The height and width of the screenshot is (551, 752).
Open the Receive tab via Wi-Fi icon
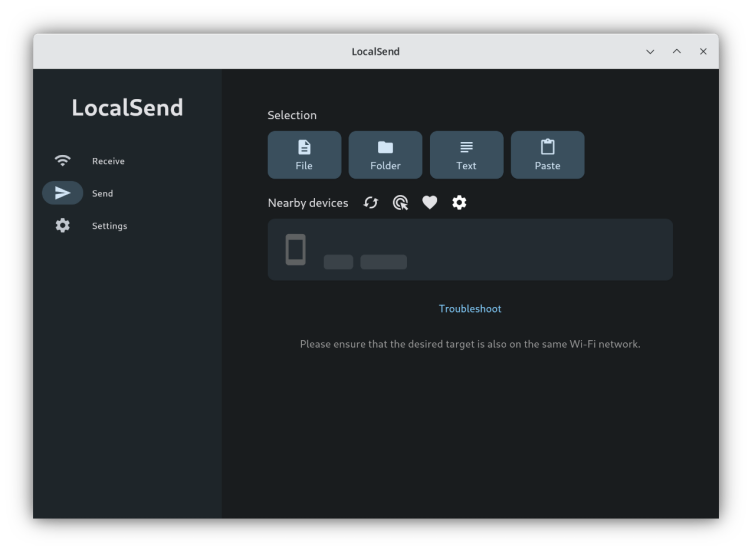point(63,161)
